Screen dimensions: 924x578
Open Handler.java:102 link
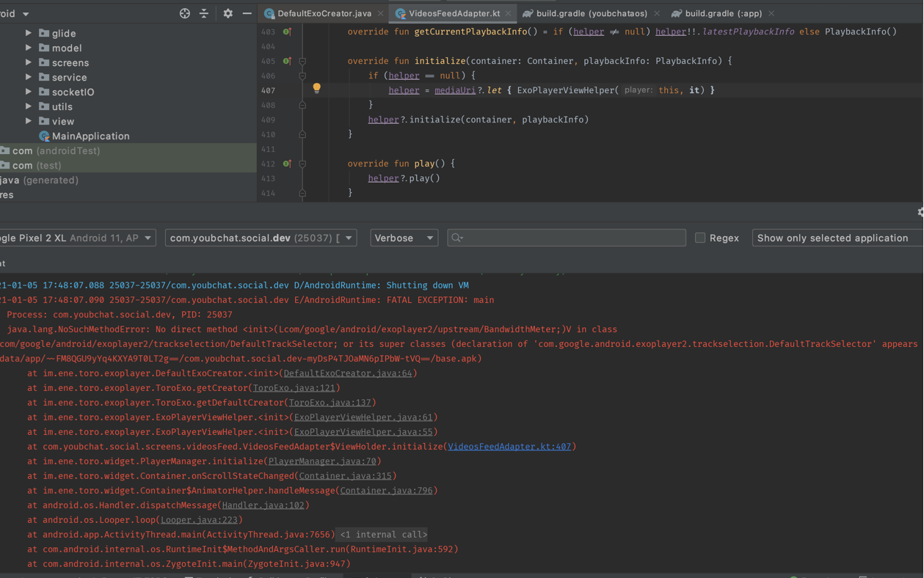tap(263, 505)
